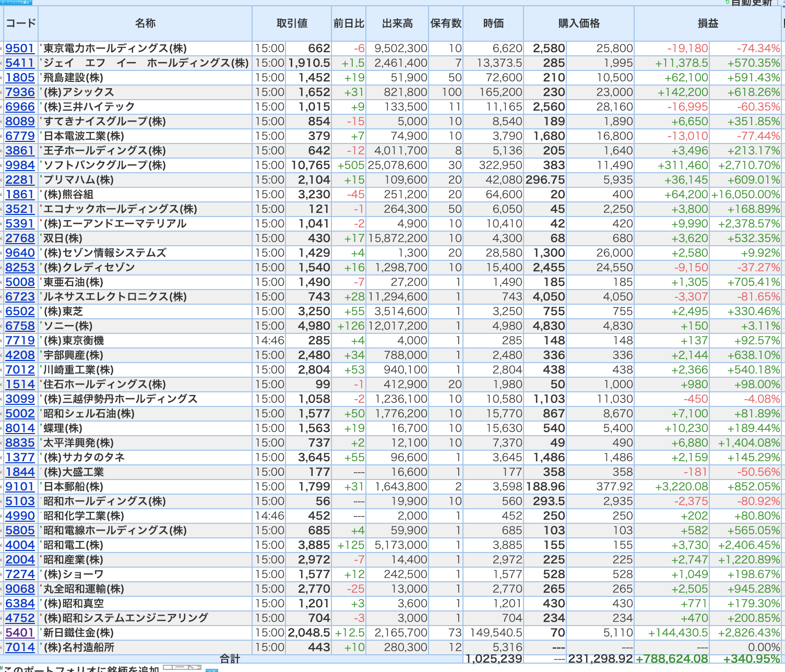This screenshot has height=672, width=785.
Task: Open stock code 8835 link
Action: 20,443
